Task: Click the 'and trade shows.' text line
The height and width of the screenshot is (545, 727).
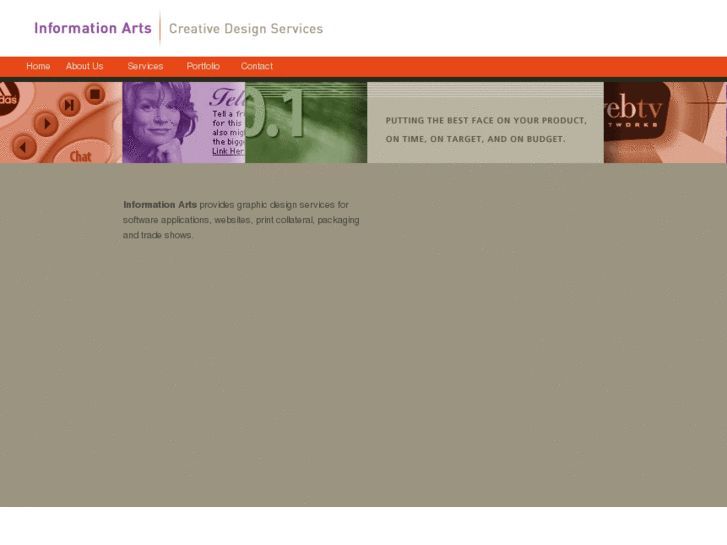Action: click(x=158, y=235)
